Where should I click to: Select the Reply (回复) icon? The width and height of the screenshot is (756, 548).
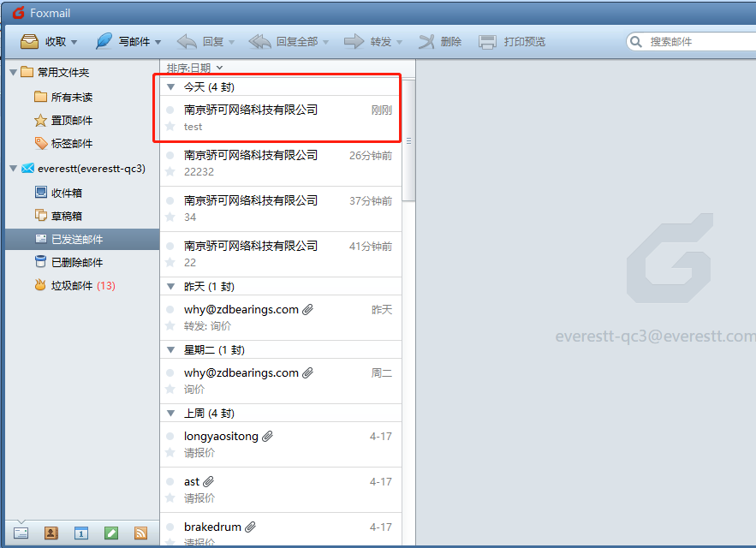coord(186,40)
